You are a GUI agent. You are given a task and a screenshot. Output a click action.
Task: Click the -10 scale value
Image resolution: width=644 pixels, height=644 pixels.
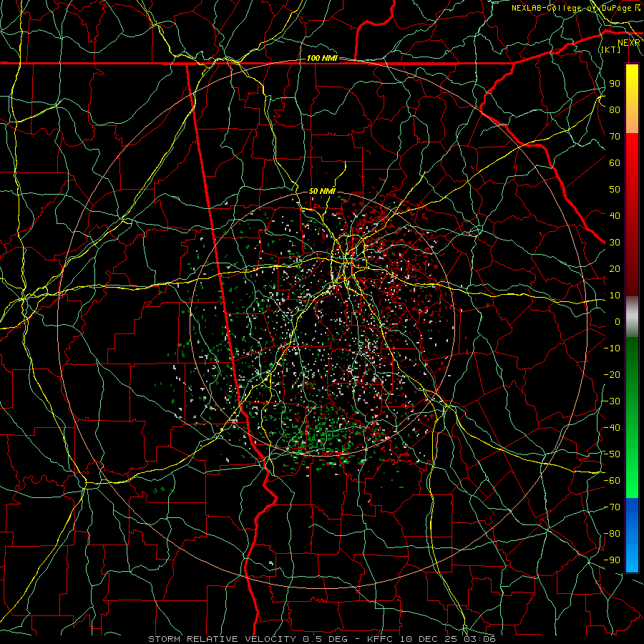(x=612, y=348)
